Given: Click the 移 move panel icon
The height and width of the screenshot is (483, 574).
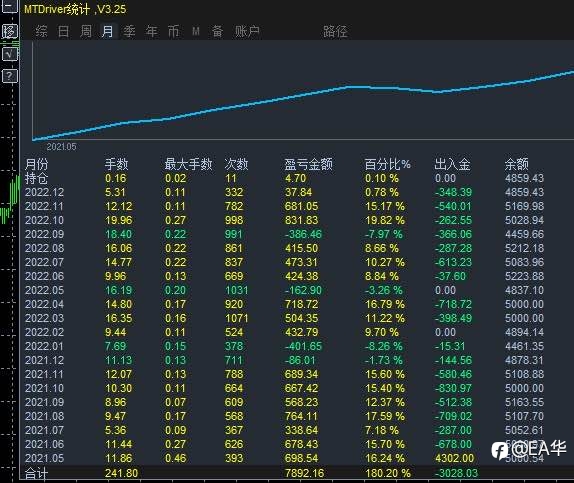Looking at the screenshot, I should tap(10, 31).
